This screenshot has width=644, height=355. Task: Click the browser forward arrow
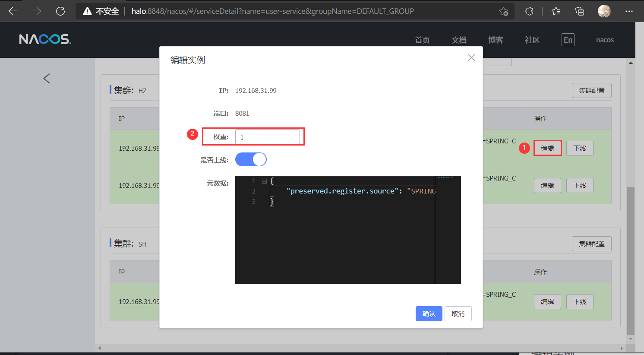tap(37, 11)
